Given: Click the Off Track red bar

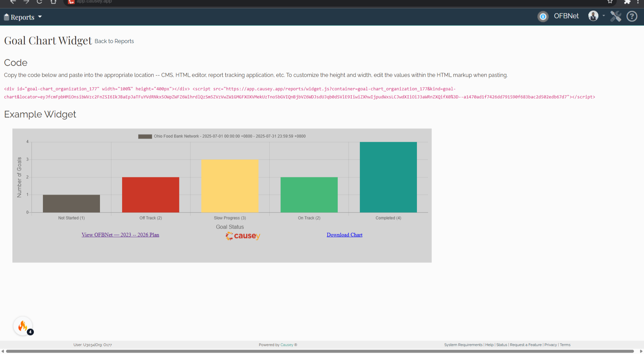Looking at the screenshot, I should 151,195.
